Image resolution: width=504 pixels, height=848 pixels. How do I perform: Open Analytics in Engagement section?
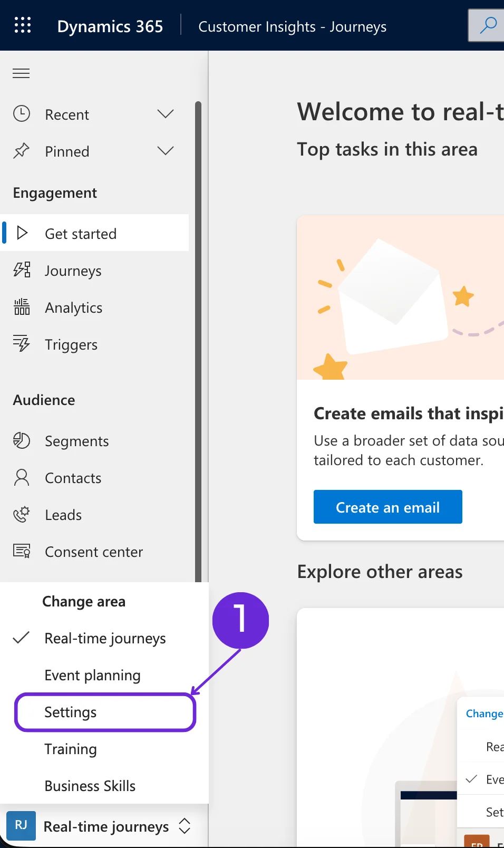[x=95, y=307]
